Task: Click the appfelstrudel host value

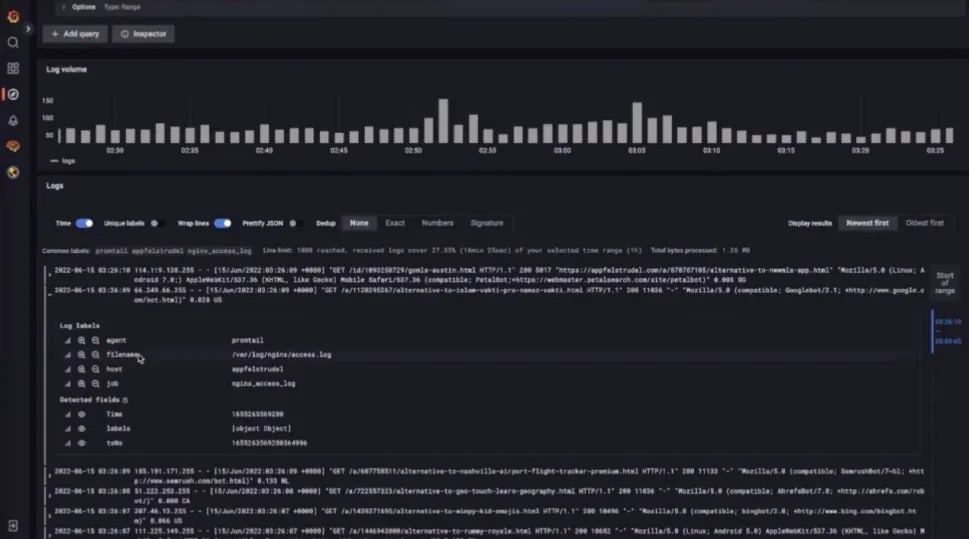Action: [x=257, y=369]
